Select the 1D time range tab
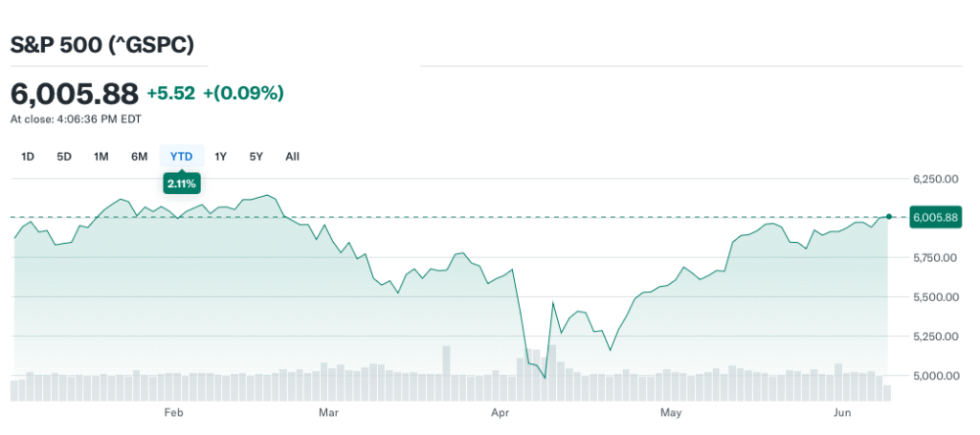980x435 pixels. [28, 156]
